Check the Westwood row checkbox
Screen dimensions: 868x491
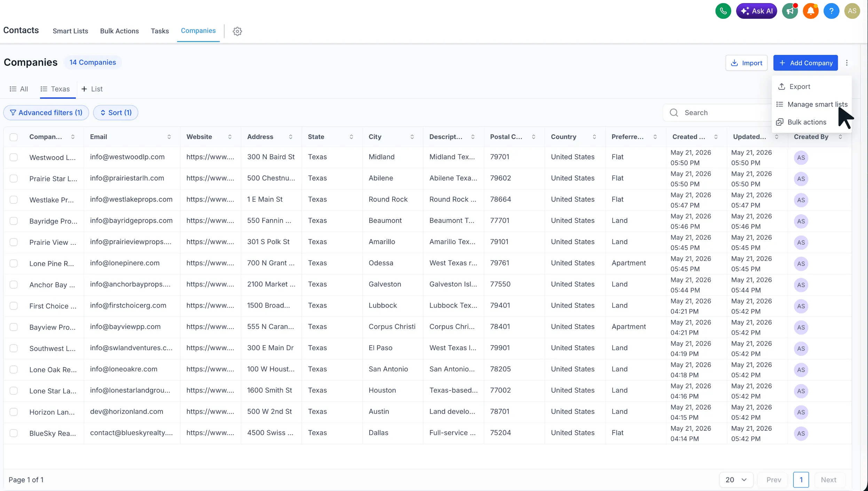click(14, 157)
